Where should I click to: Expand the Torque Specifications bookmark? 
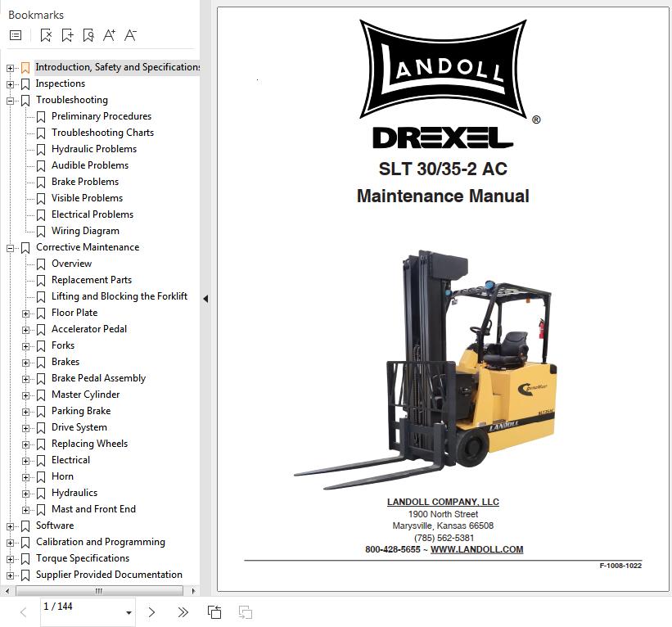click(x=10, y=559)
